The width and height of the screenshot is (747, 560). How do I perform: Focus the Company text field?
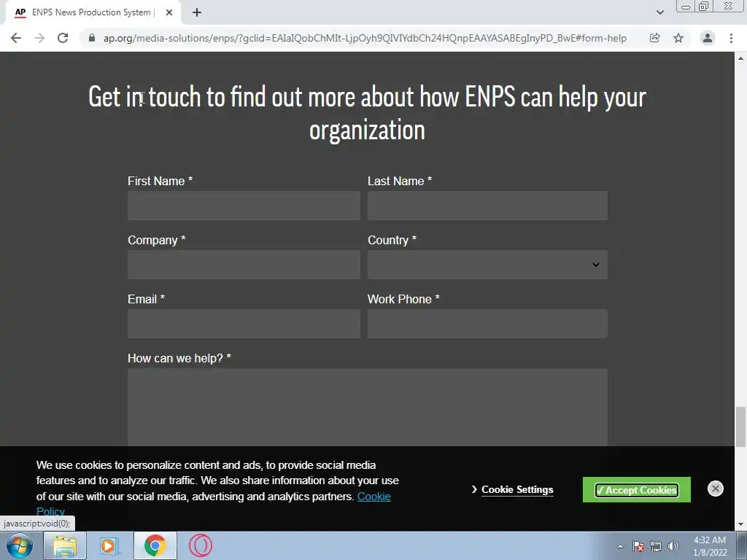[244, 265]
